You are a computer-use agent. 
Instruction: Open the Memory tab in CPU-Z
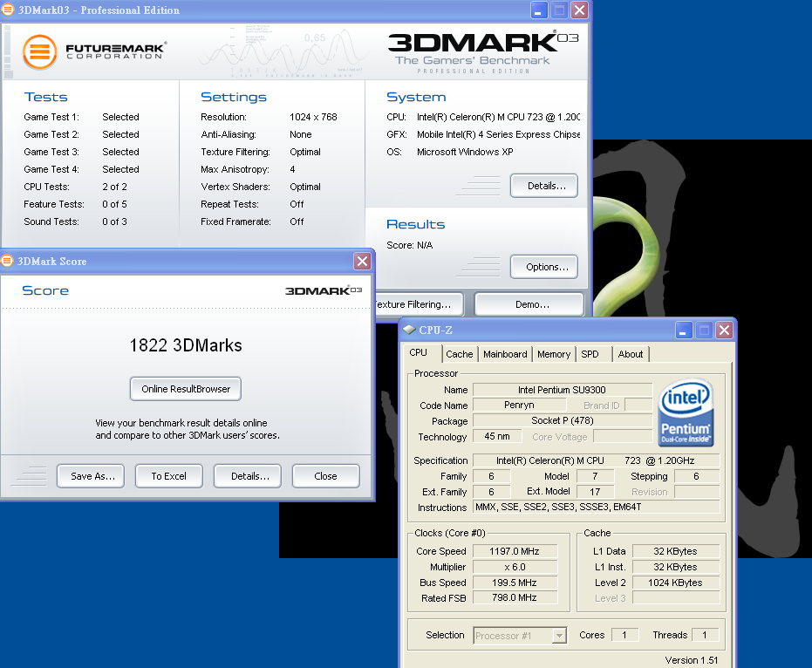(554, 354)
